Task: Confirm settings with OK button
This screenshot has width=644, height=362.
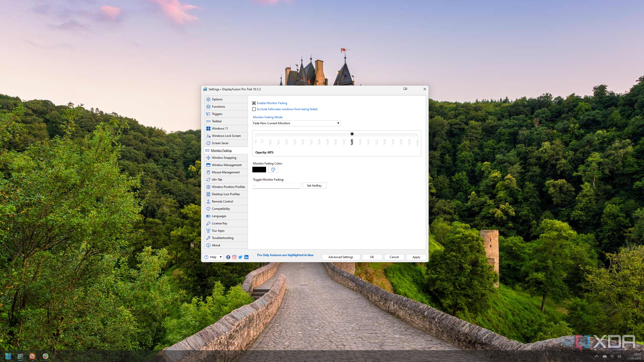Action: point(372,257)
